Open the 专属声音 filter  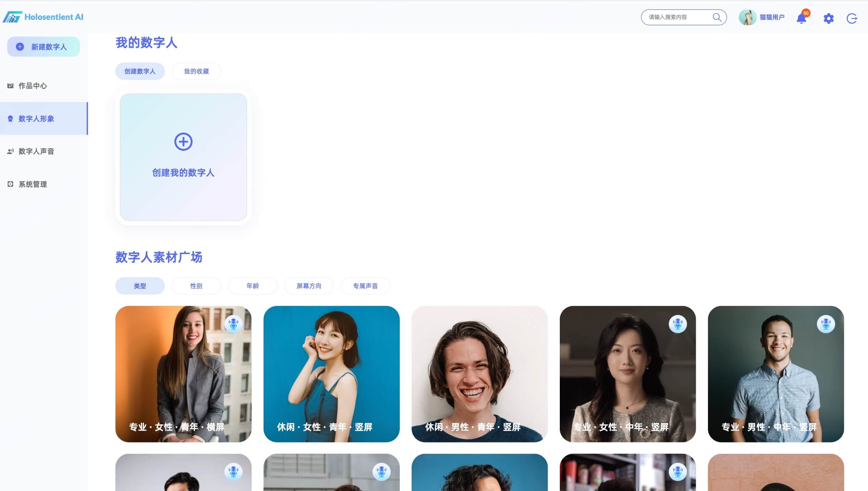365,286
